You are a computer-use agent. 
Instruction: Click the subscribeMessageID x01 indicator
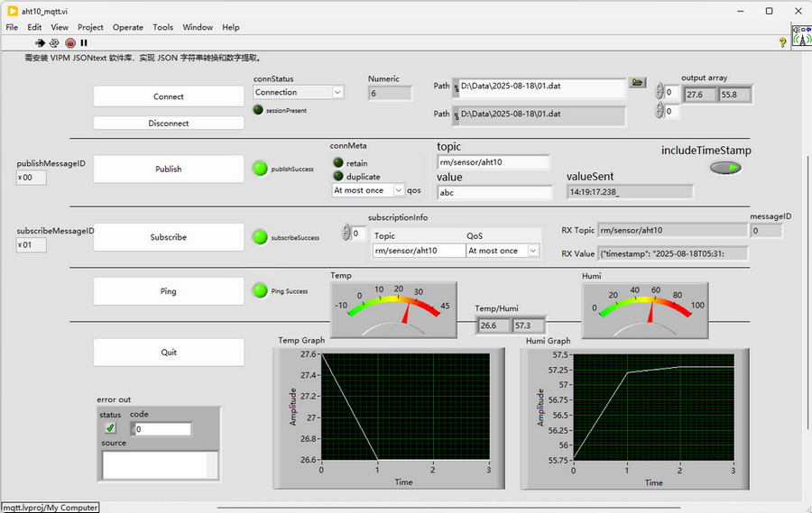click(x=31, y=245)
